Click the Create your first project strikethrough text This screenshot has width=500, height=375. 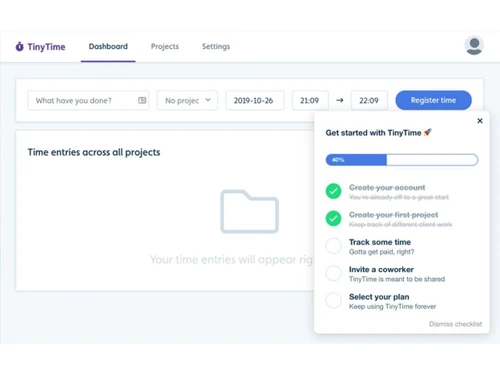pyautogui.click(x=393, y=215)
